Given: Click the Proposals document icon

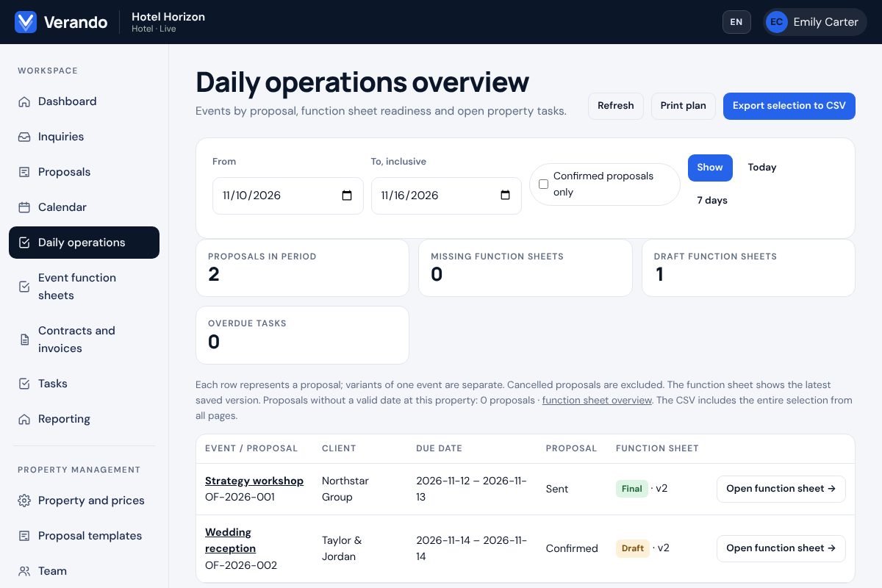Looking at the screenshot, I should 24,172.
